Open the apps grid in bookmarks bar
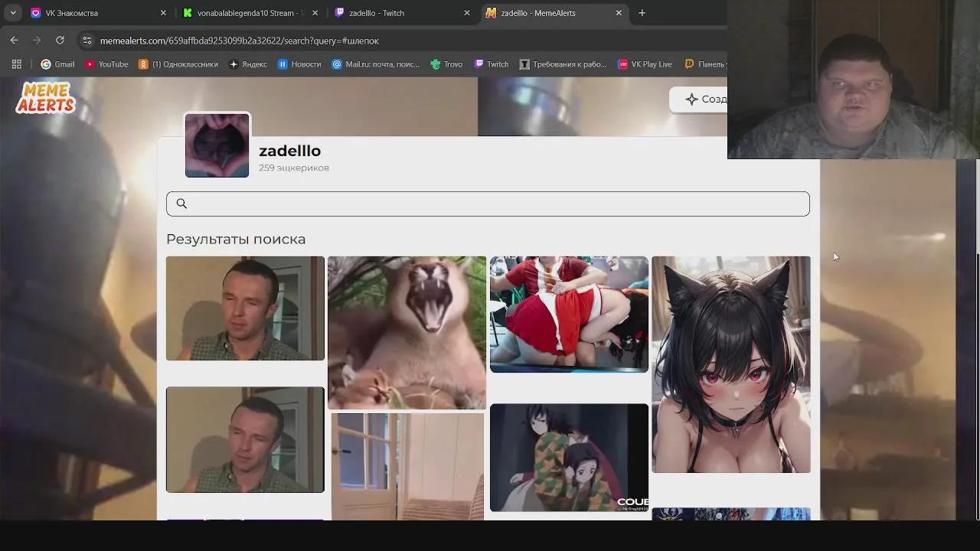 point(16,64)
